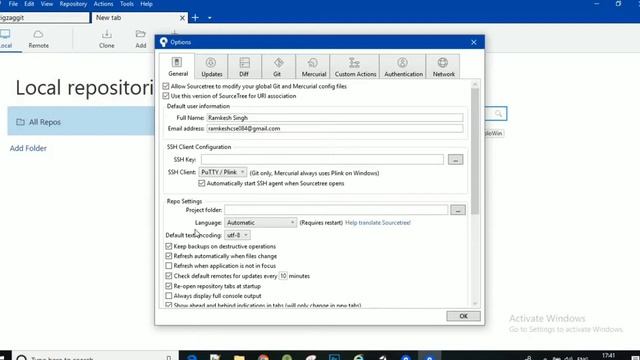The width and height of the screenshot is (640, 360).
Task: Close the Options dialog
Action: click(473, 42)
